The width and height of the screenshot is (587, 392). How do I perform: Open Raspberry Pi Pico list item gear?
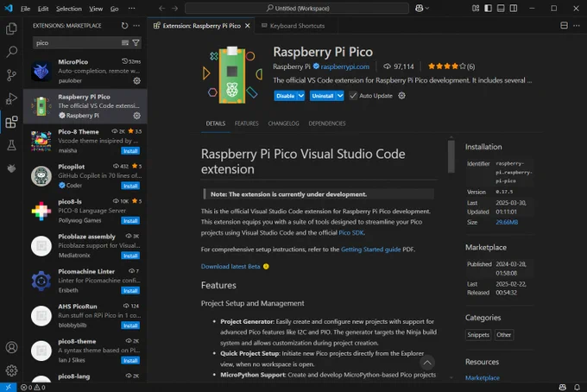tap(137, 116)
